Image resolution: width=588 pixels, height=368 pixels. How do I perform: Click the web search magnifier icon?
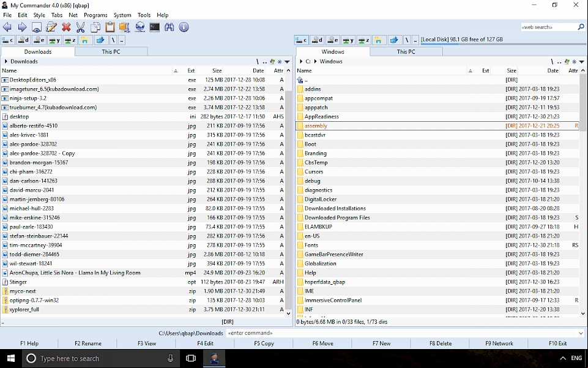point(581,27)
